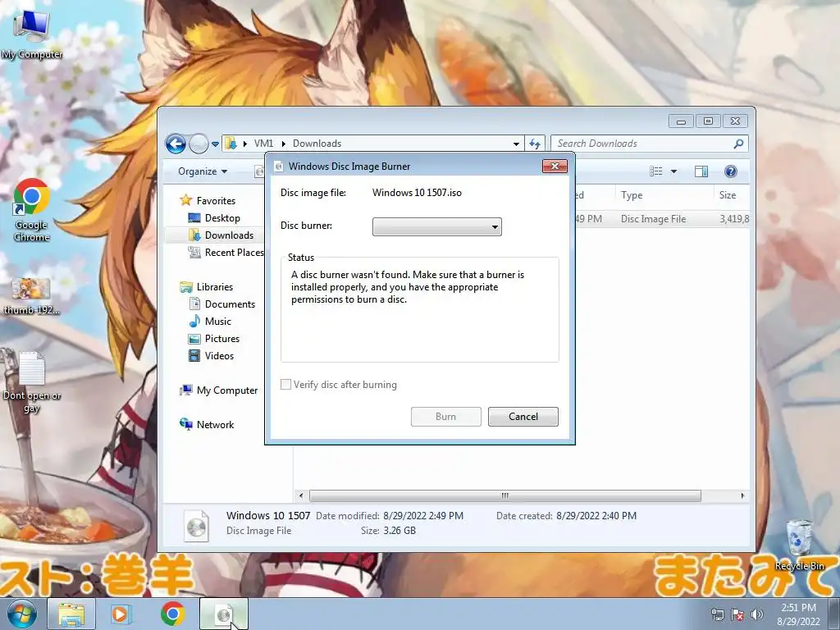Open the view options dropdown arrow
This screenshot has height=630, width=840.
(674, 171)
